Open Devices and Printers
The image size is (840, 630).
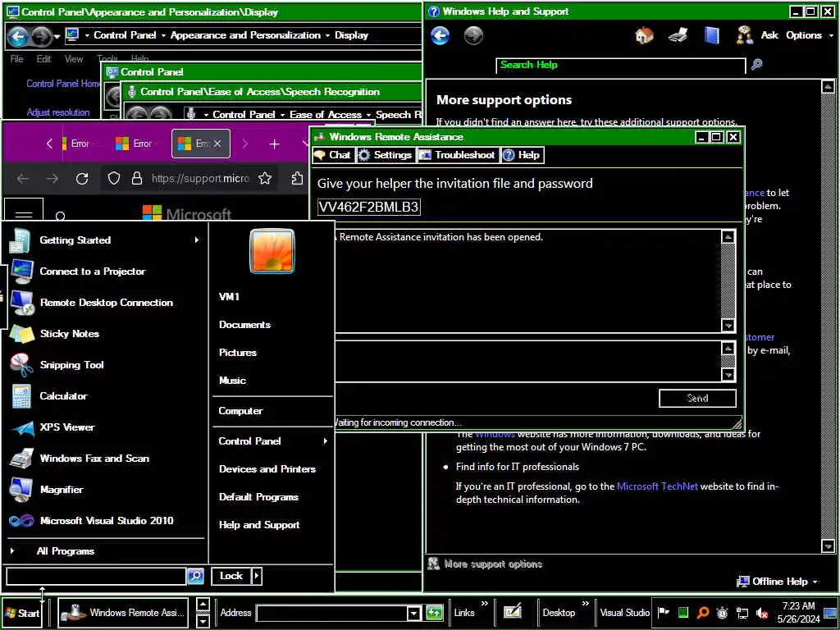click(267, 469)
